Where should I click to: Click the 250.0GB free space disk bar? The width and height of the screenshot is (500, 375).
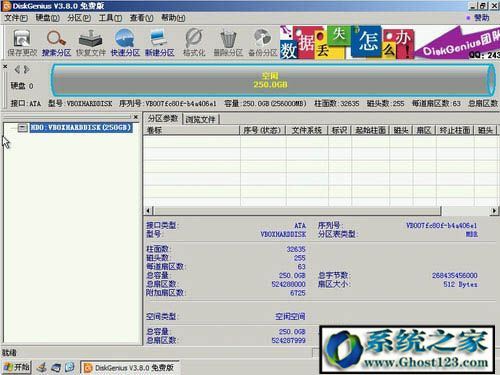tap(272, 80)
